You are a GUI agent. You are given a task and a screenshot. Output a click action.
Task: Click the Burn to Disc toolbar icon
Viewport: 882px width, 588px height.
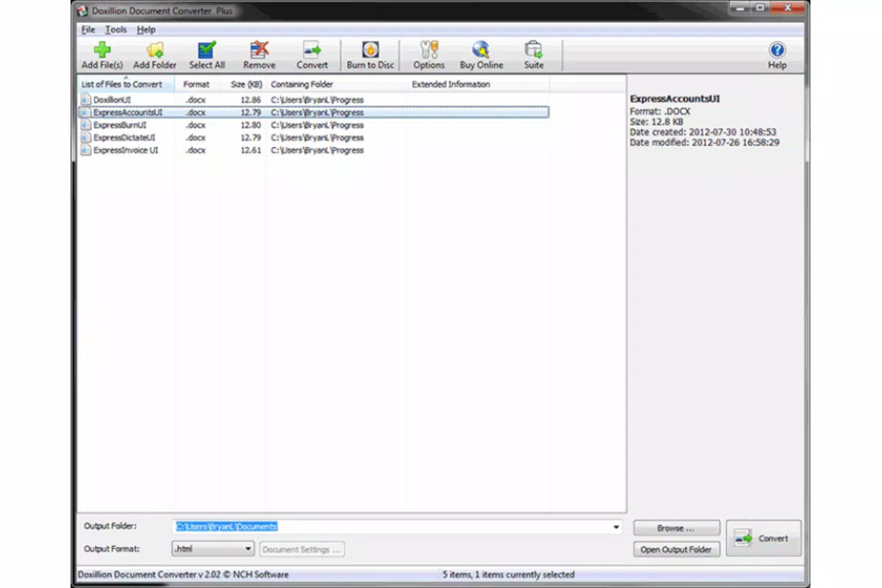[x=370, y=55]
